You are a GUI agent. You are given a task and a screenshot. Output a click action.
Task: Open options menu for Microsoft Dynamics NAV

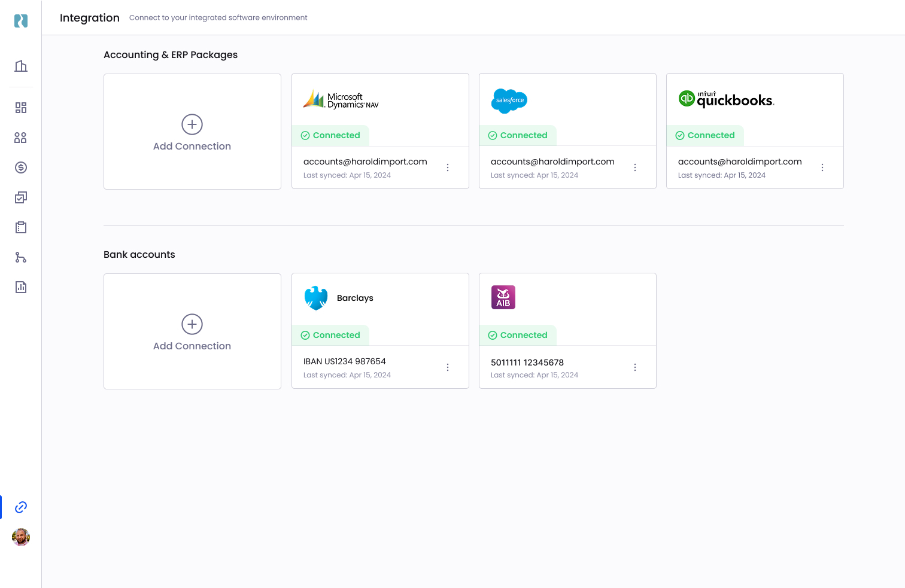tap(448, 167)
